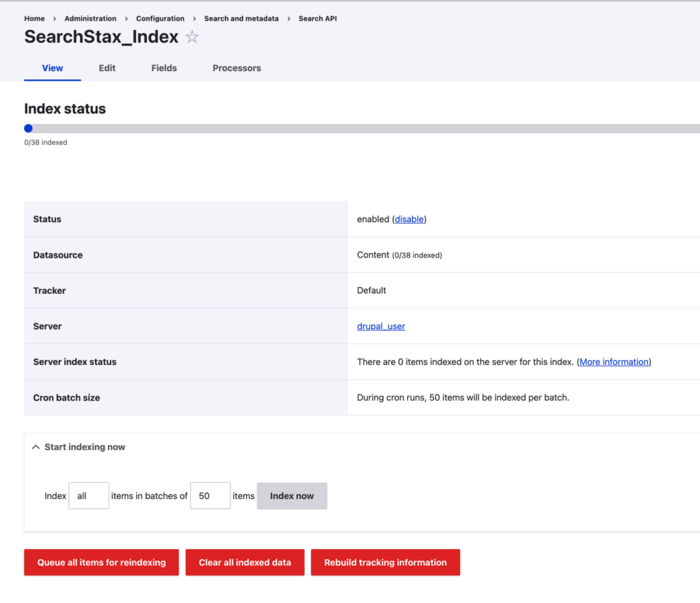This screenshot has width=700, height=603.
Task: Click 'Content (0/38 indexed)' datasource value
Action: [399, 255]
